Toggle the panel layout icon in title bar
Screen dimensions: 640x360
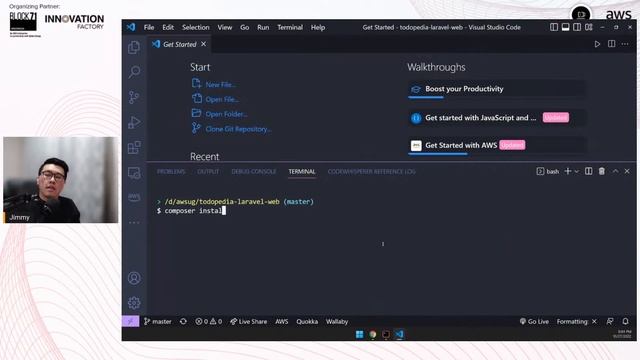tap(565, 27)
